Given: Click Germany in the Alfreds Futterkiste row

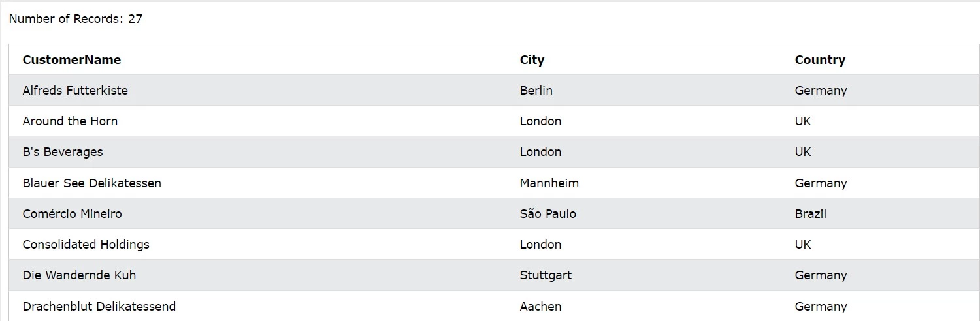Looking at the screenshot, I should click(x=821, y=91).
